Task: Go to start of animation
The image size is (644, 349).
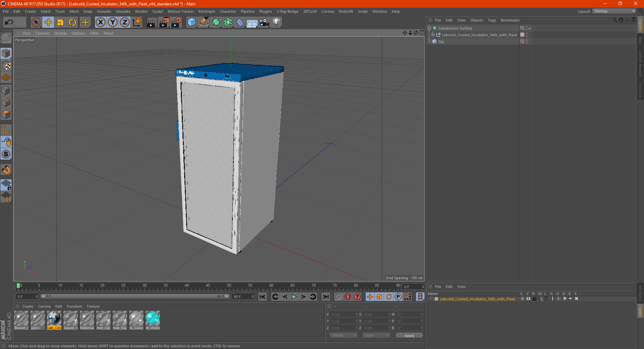Action: 263,297
